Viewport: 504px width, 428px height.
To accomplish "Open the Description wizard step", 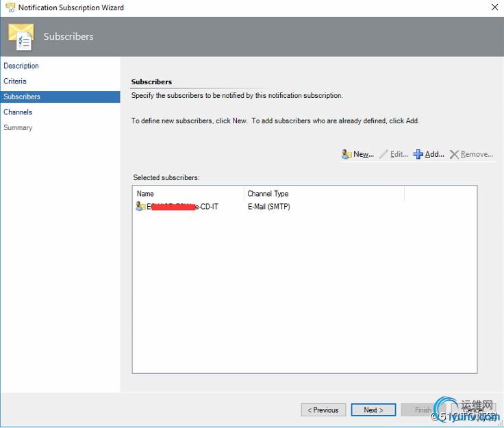I will 21,66.
